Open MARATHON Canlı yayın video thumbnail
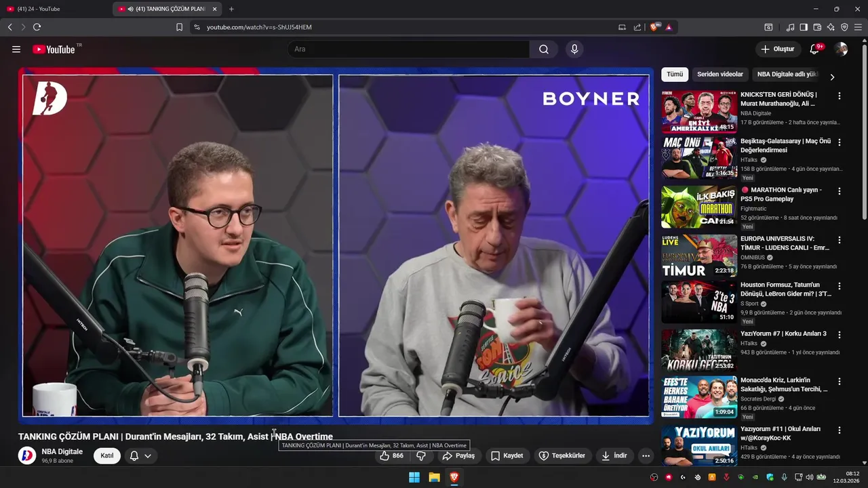The height and width of the screenshot is (488, 868). coord(699,207)
